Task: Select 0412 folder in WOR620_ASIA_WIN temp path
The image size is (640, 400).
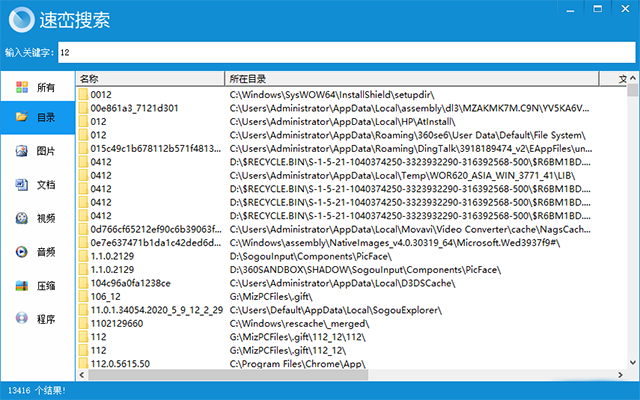Action: click(x=101, y=176)
